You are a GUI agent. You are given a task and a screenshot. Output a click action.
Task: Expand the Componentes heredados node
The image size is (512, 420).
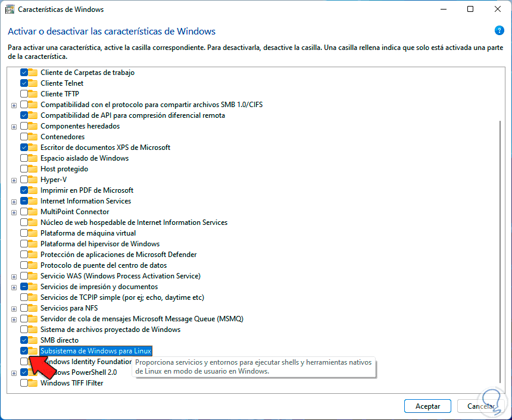tap(14, 127)
